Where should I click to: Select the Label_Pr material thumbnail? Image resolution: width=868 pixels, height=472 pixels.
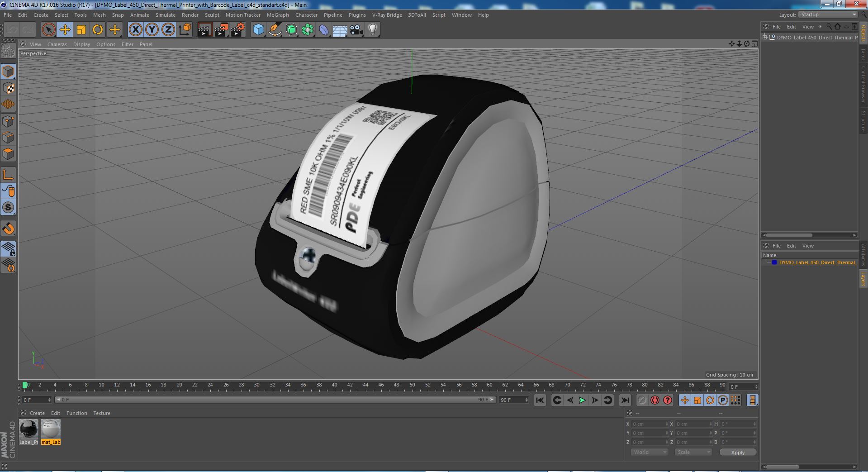point(28,432)
